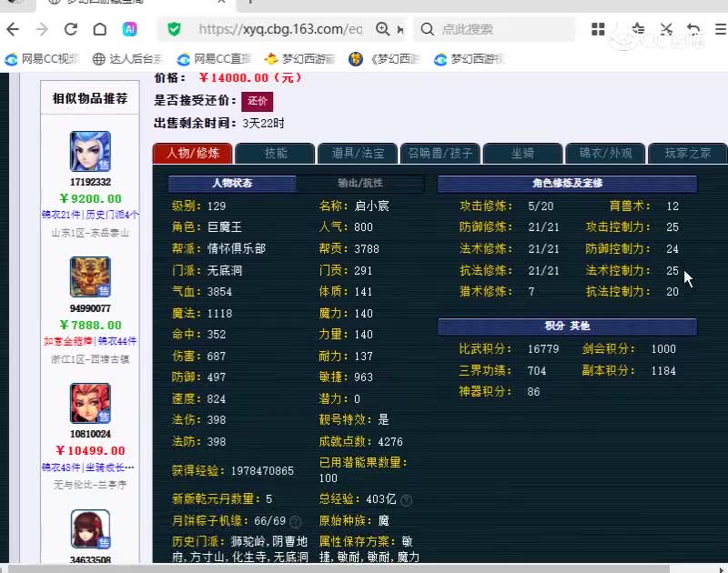The height and width of the screenshot is (573, 728).
Task: Select the 人物状态 sub-tab
Action: point(232,183)
